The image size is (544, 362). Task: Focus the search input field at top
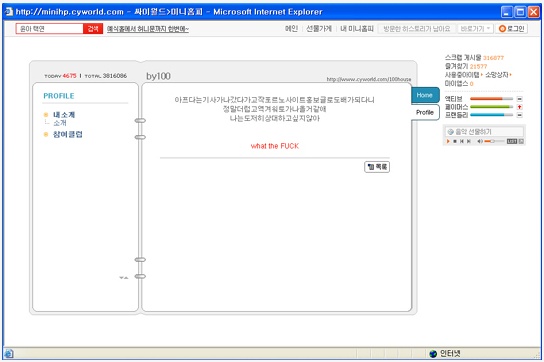49,29
